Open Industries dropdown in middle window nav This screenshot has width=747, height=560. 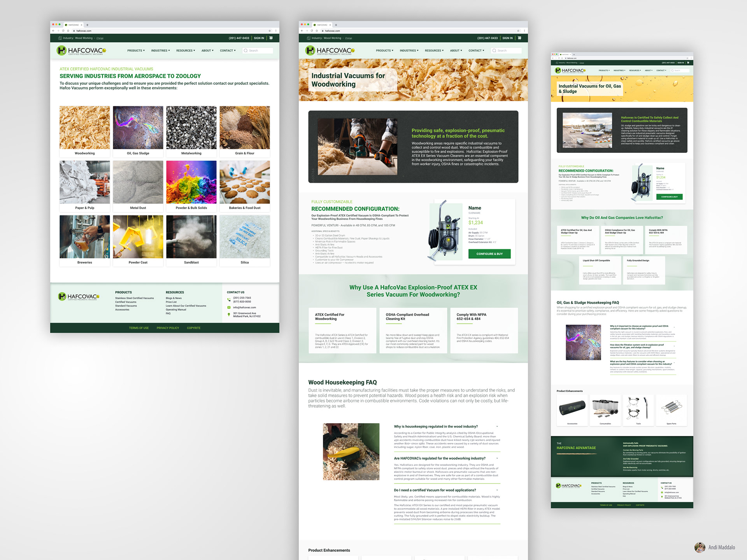click(x=409, y=51)
